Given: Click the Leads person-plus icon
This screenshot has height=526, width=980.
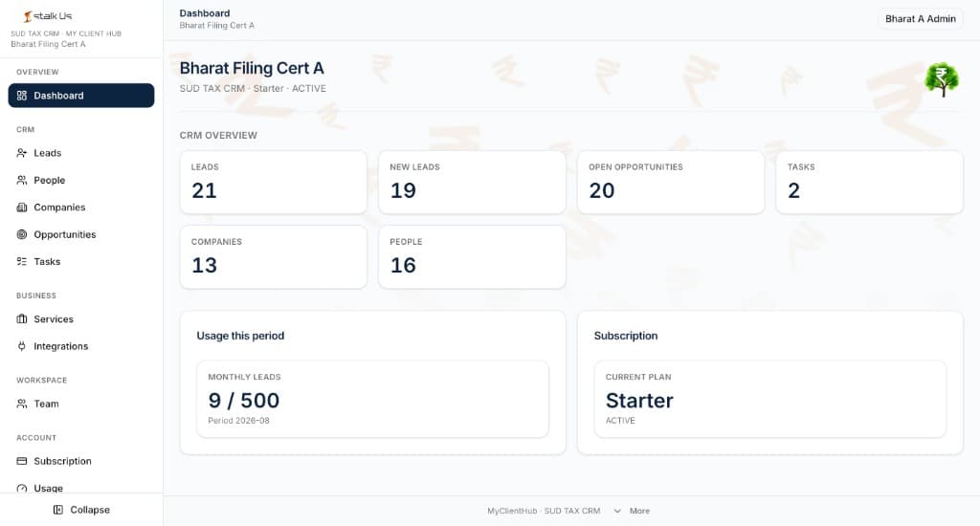Looking at the screenshot, I should [x=22, y=153].
